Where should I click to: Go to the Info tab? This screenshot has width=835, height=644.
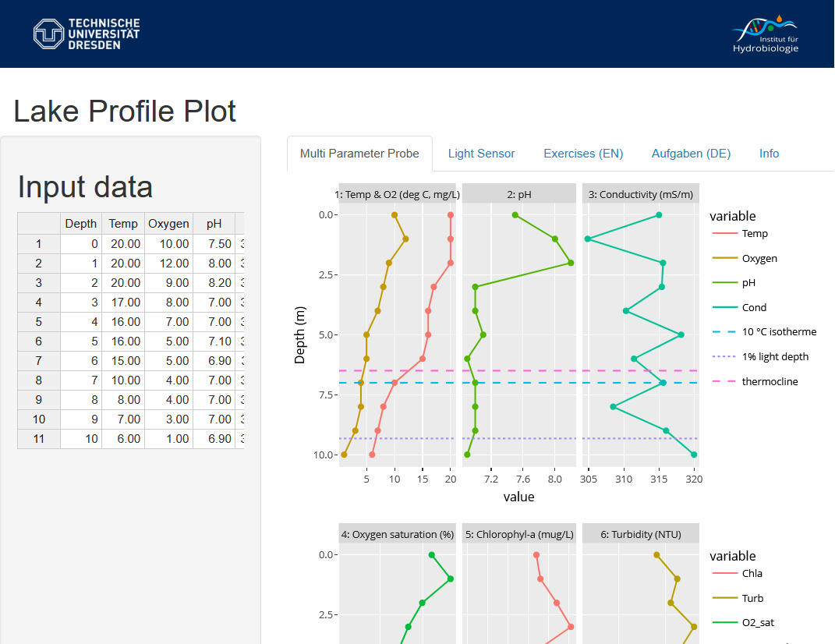(769, 154)
